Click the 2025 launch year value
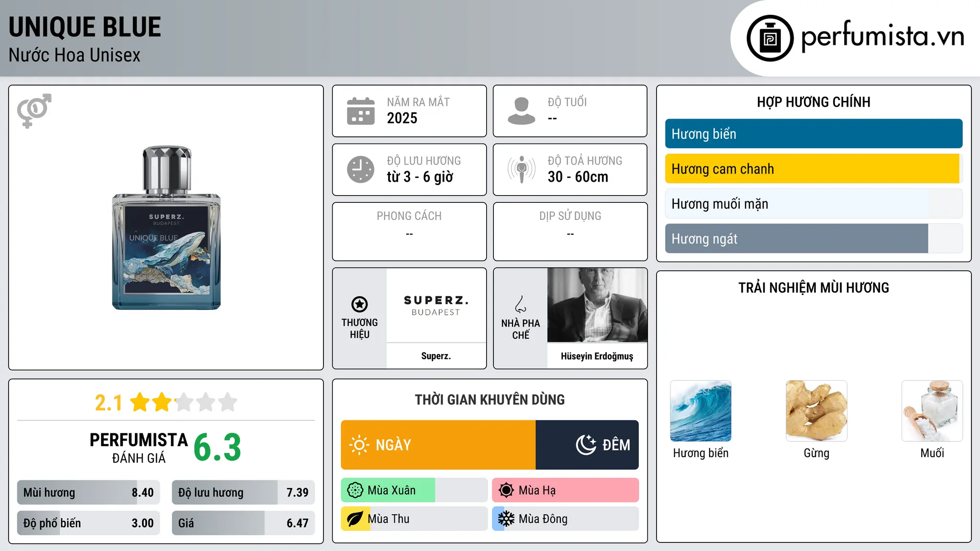 [x=402, y=118]
